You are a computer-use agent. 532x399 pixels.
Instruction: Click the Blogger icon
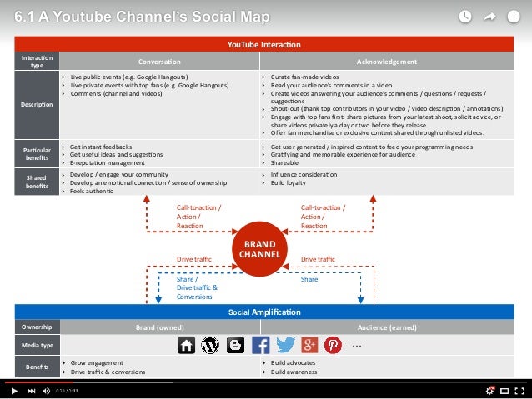(235, 345)
